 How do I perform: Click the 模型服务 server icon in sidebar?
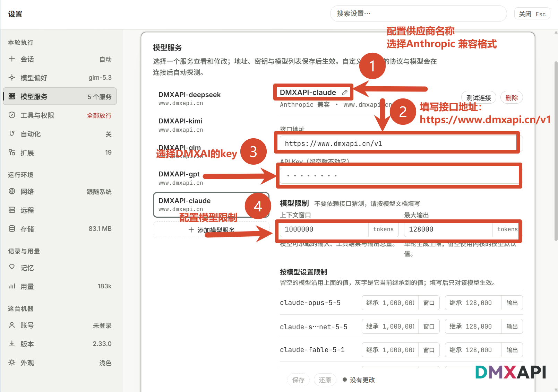point(12,96)
